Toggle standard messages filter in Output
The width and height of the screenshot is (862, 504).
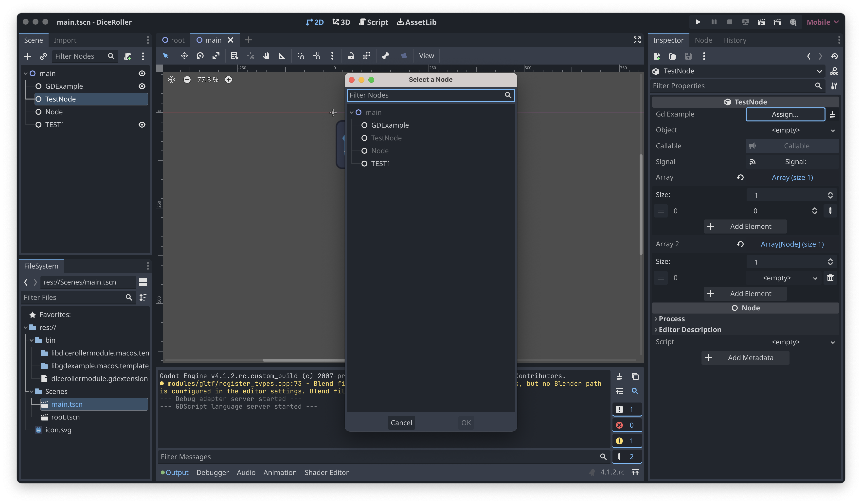coord(627,409)
